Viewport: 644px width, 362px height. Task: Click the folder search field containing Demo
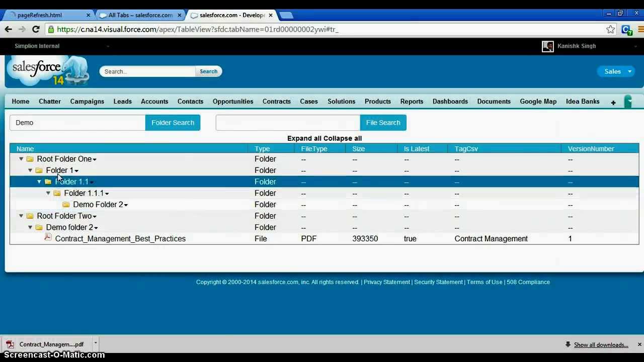click(77, 123)
